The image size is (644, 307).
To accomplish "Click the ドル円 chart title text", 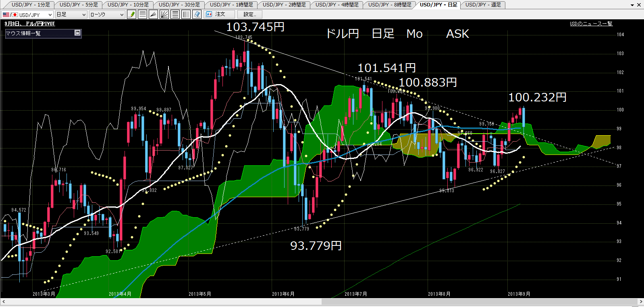I will (x=342, y=33).
